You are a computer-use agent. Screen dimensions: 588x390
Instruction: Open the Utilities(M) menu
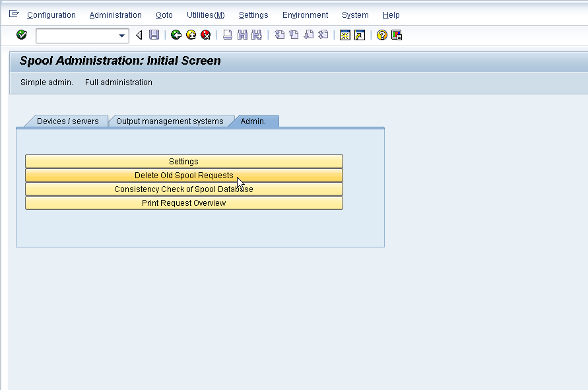tap(205, 15)
